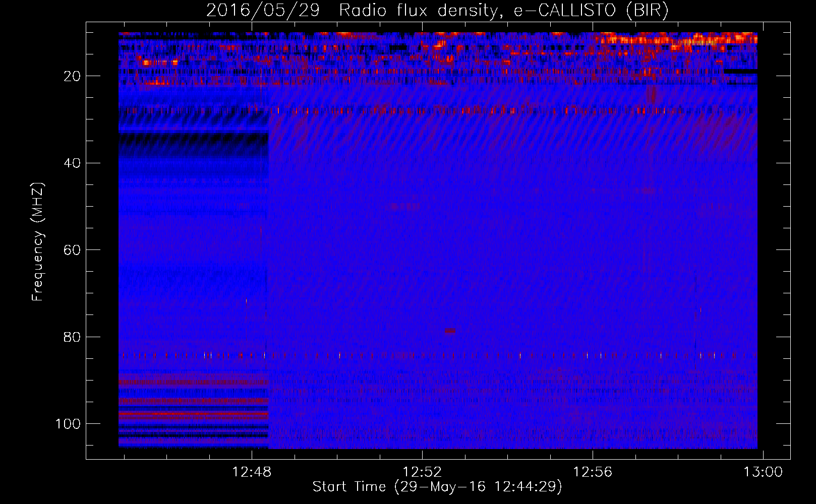This screenshot has width=816, height=504.
Task: Click the x-axis time label '13:00'
Action: (764, 472)
